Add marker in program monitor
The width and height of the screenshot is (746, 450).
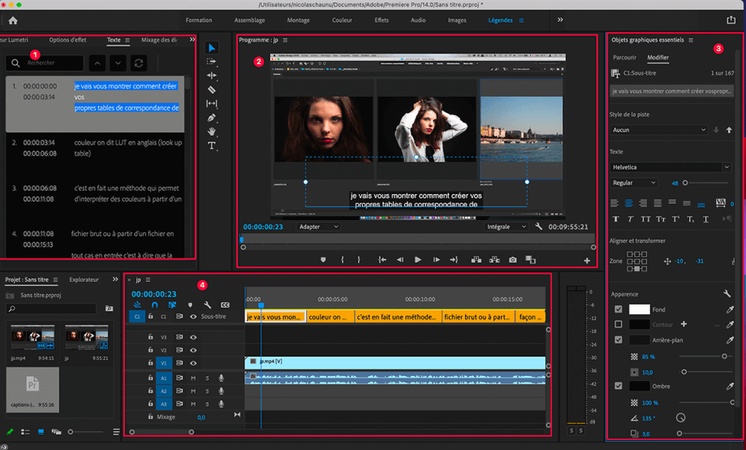tap(323, 260)
